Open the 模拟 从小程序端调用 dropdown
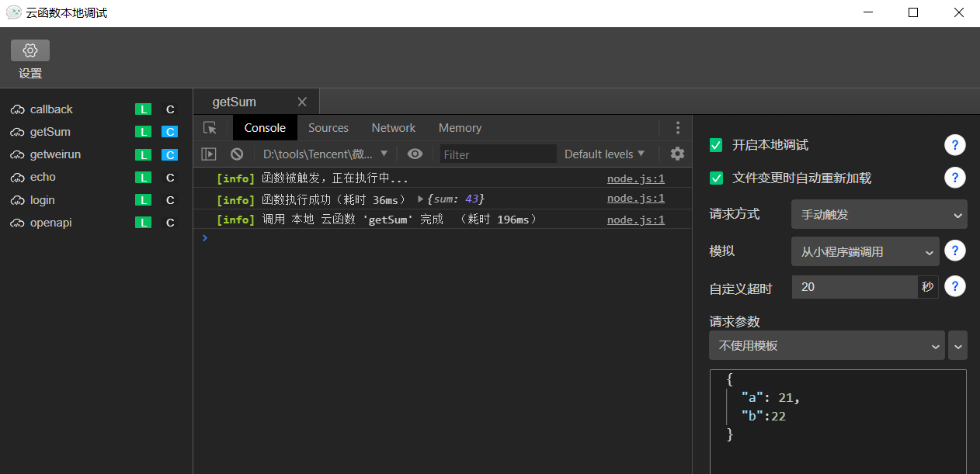980x474 pixels. [x=865, y=251]
